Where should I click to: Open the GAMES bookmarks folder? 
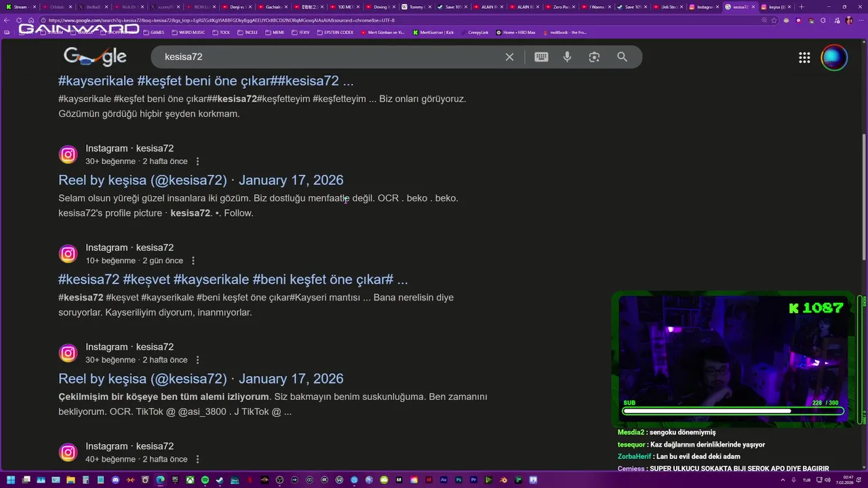pyautogui.click(x=154, y=33)
